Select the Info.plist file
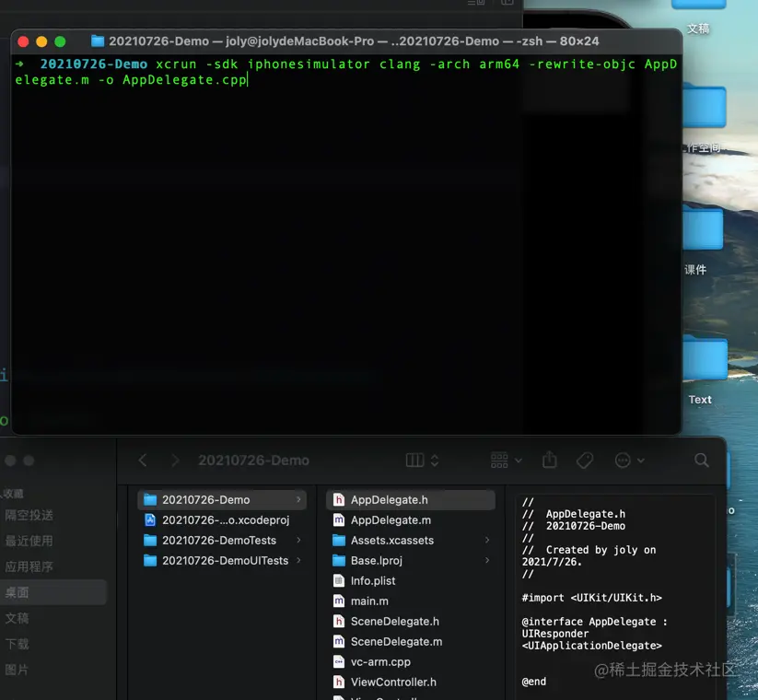758x700 pixels. (411, 581)
